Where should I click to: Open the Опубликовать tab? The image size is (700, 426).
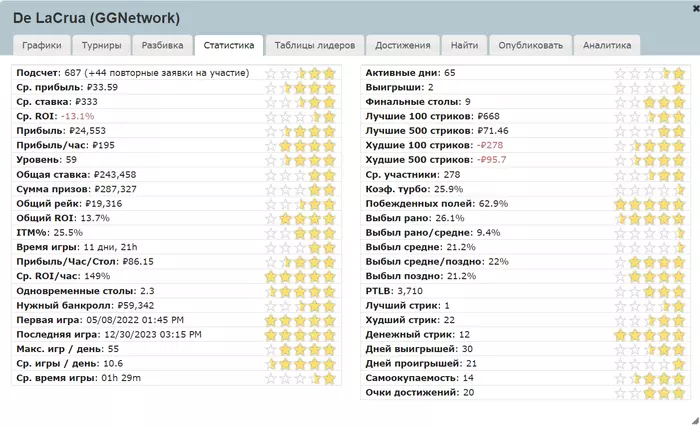tap(530, 45)
